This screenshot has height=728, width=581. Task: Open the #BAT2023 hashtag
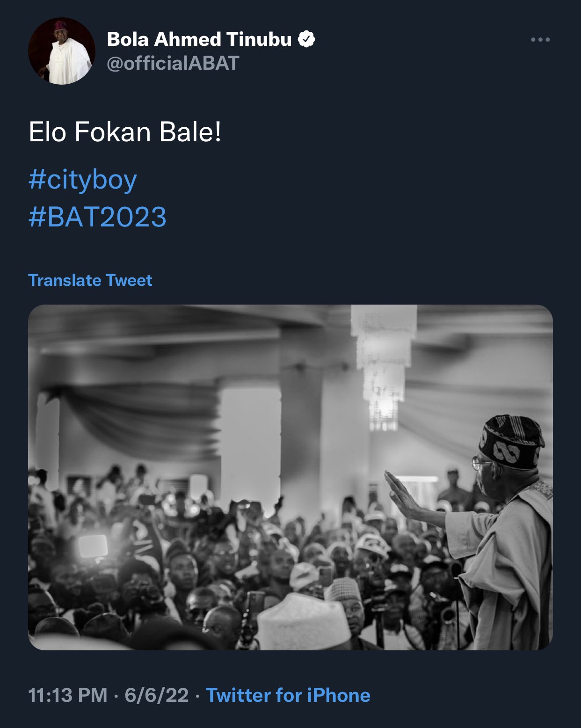coord(97,217)
